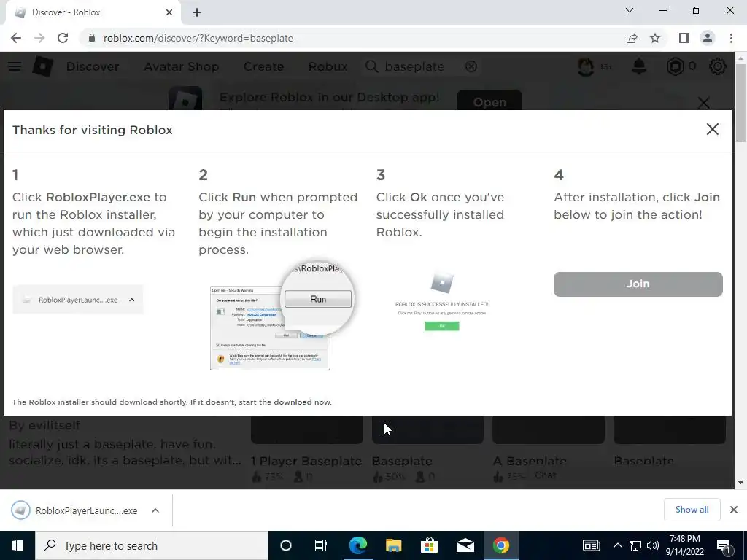Click Open on the Desktop app banner
The height and width of the screenshot is (560, 747).
click(x=489, y=101)
